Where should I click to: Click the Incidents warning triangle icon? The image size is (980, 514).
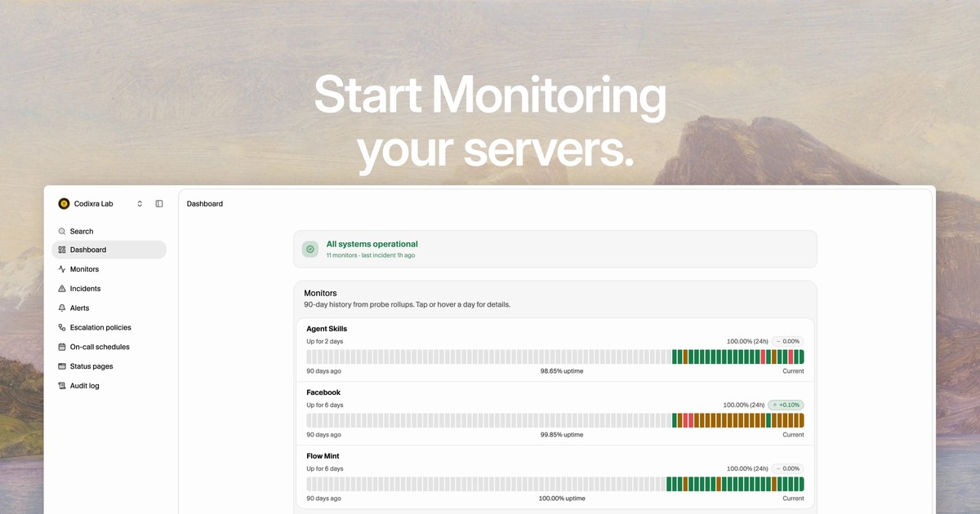[62, 289]
